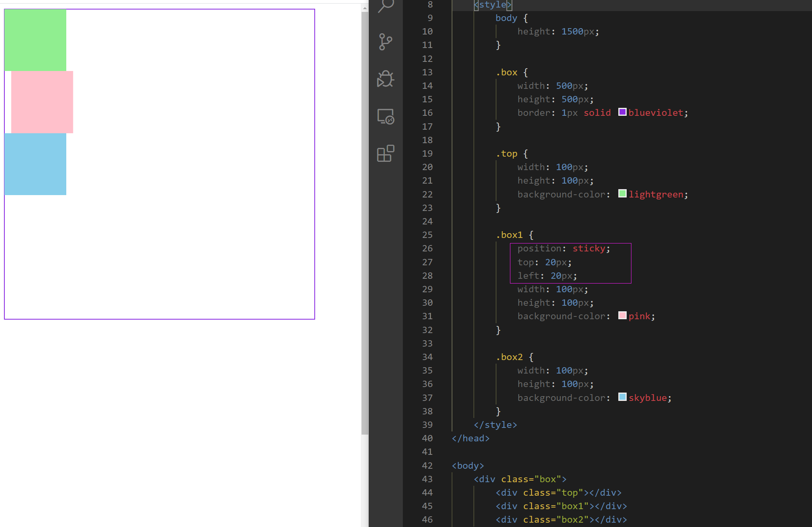The image size is (812, 527).
Task: Open the Source Control view
Action: tap(385, 42)
